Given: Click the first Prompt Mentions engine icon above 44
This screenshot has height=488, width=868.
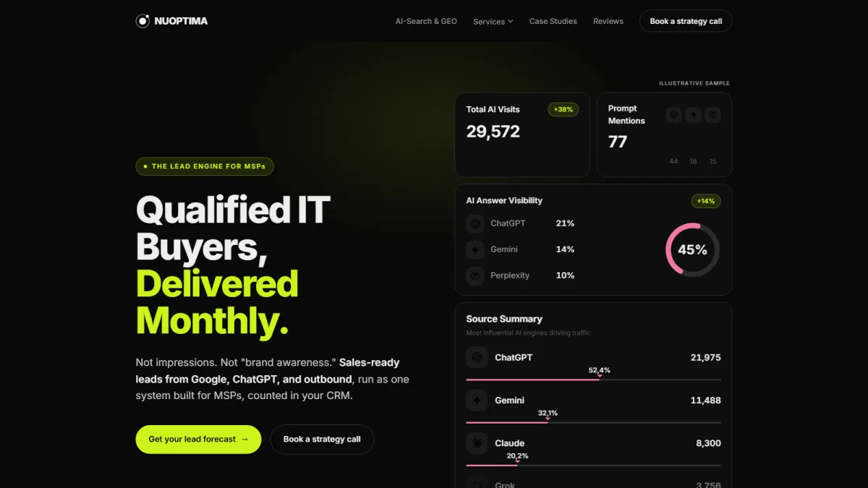Looking at the screenshot, I should click(673, 114).
